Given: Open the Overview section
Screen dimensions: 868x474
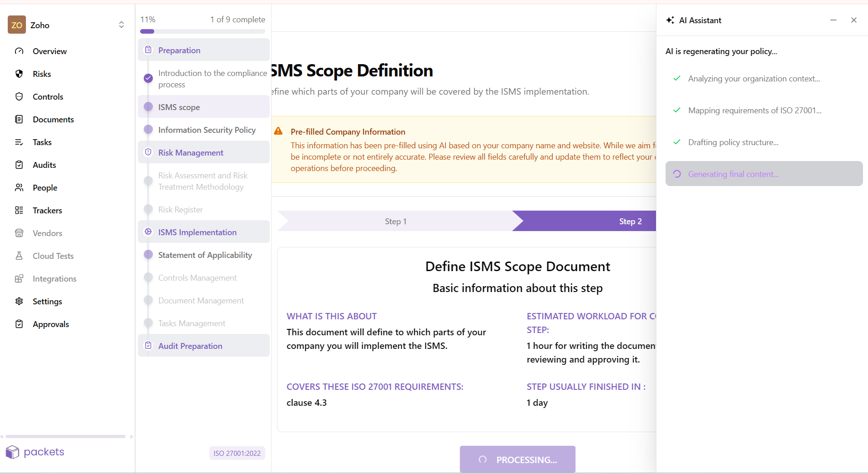Looking at the screenshot, I should coord(49,51).
